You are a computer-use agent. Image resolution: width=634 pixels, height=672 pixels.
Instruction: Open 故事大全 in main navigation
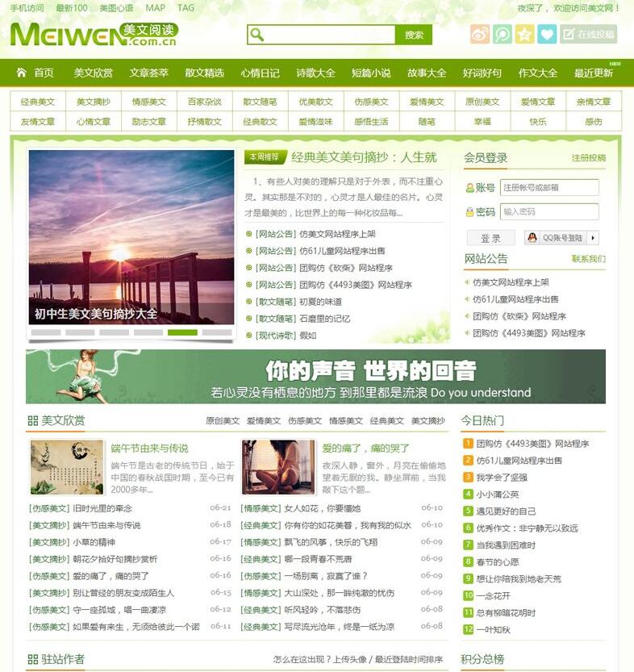(x=427, y=73)
